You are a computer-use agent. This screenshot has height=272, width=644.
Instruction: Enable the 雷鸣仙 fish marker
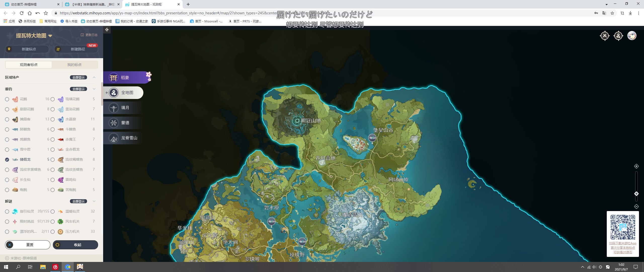[x=53, y=180]
